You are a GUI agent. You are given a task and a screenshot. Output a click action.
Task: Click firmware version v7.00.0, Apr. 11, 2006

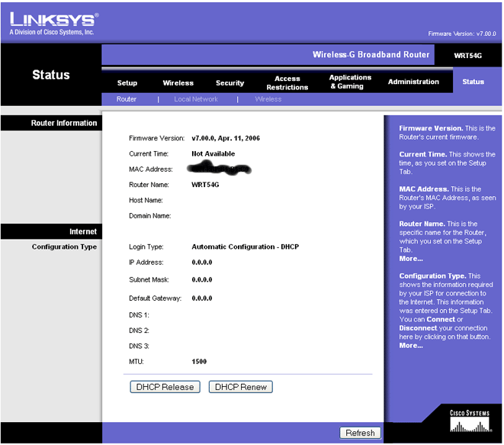coord(226,138)
